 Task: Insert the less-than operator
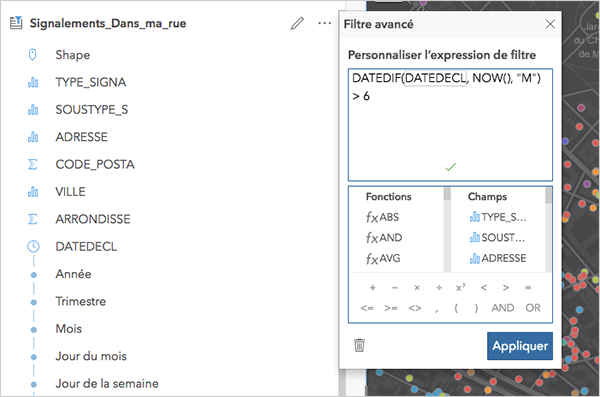pos(484,288)
